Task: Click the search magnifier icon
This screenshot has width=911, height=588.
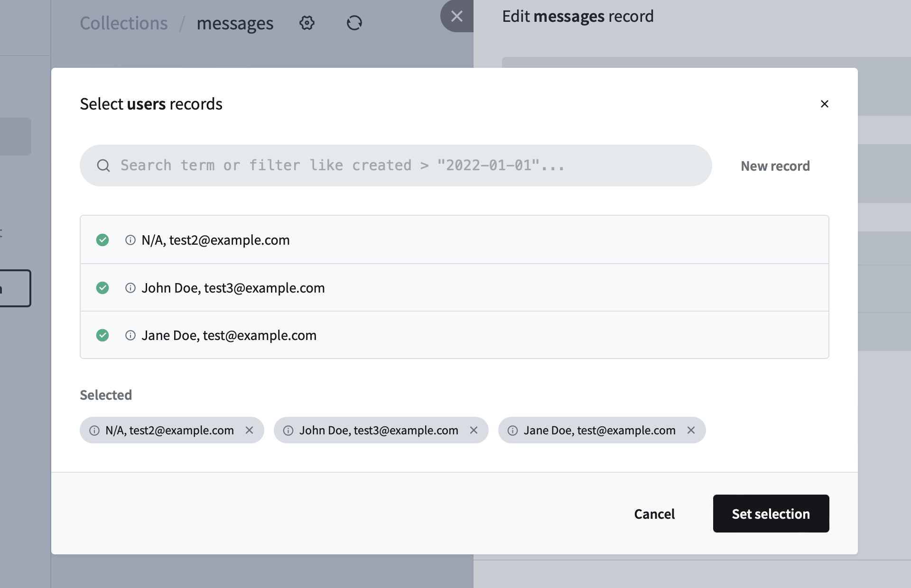Action: coord(103,165)
